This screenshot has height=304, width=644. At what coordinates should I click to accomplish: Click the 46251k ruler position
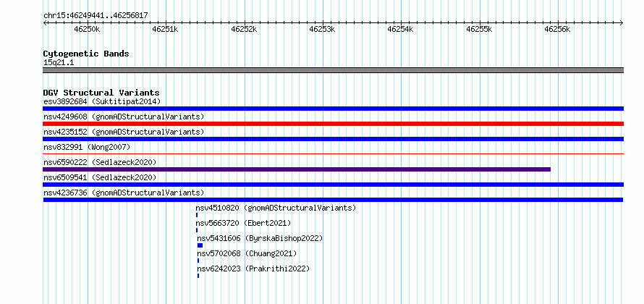click(x=166, y=29)
